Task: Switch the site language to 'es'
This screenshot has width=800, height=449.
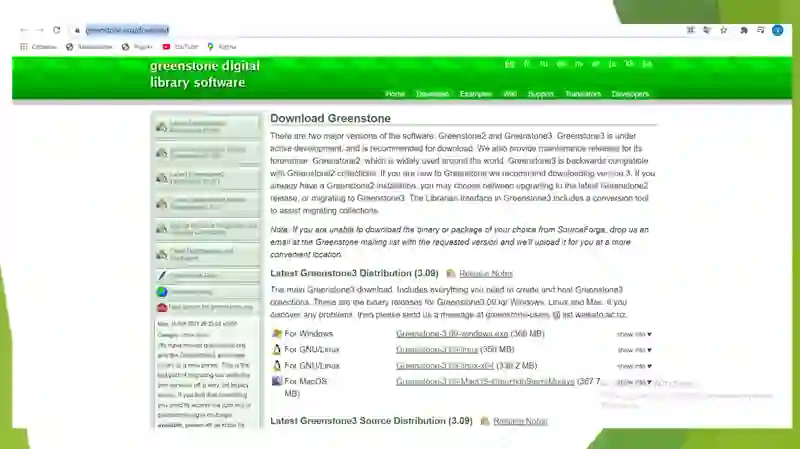Action: tap(561, 64)
